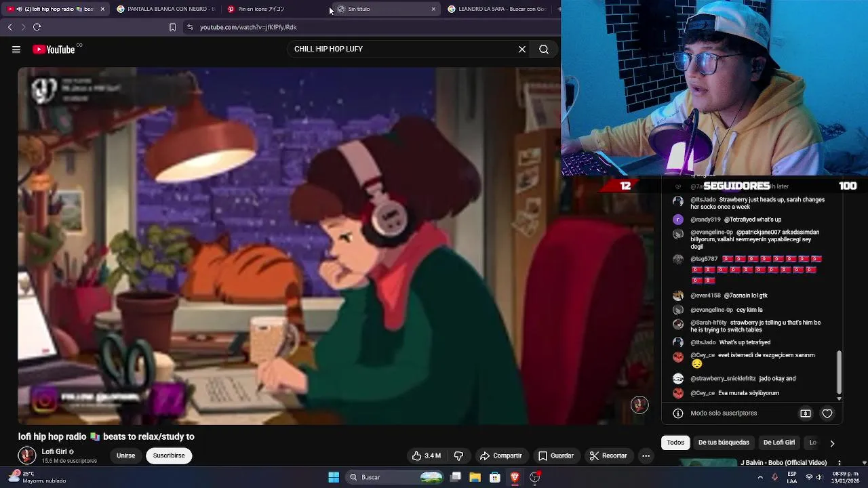This screenshot has width=868, height=488.
Task: Open OBS Studio from the taskbar
Action: point(535,477)
